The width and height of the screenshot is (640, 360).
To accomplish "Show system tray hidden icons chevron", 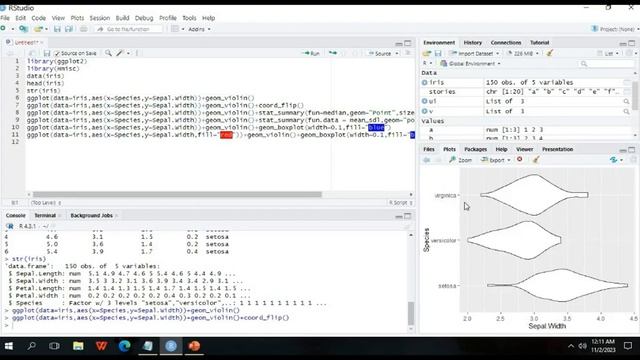I will 571,346.
